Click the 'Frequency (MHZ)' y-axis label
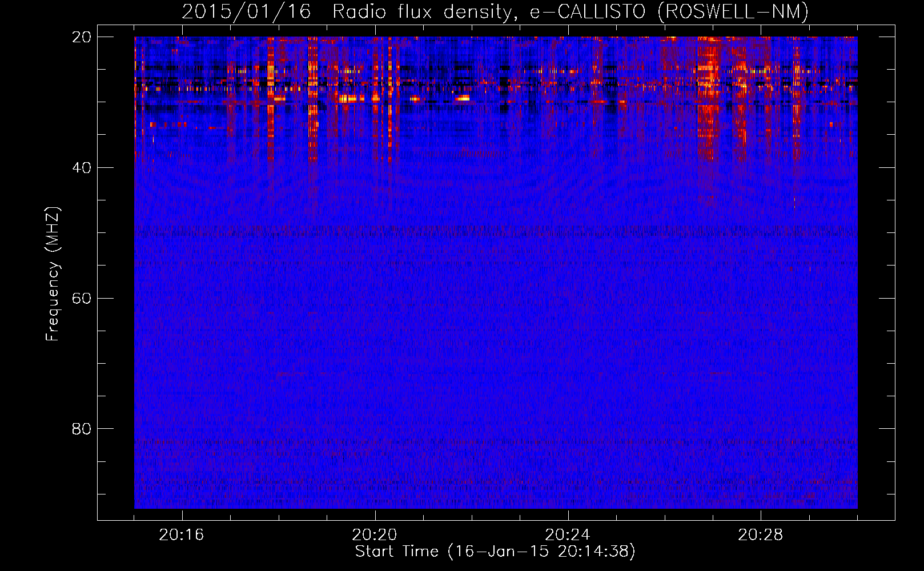Viewport: 924px width, 571px height. click(53, 274)
